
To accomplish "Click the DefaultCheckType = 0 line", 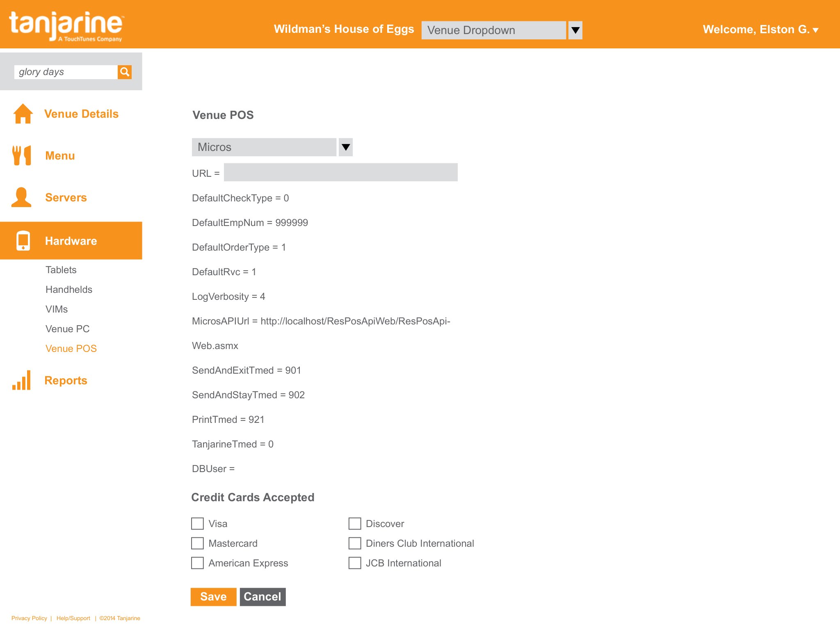I will [240, 198].
